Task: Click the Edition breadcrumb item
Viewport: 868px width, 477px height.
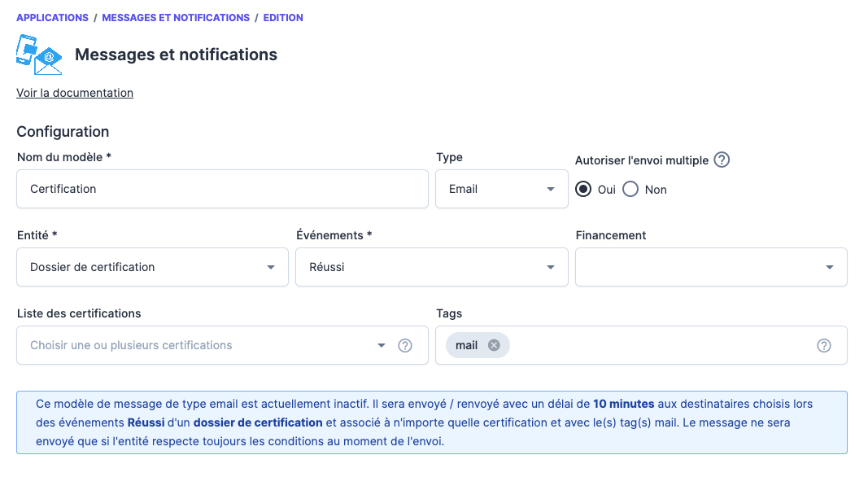Action: click(283, 18)
